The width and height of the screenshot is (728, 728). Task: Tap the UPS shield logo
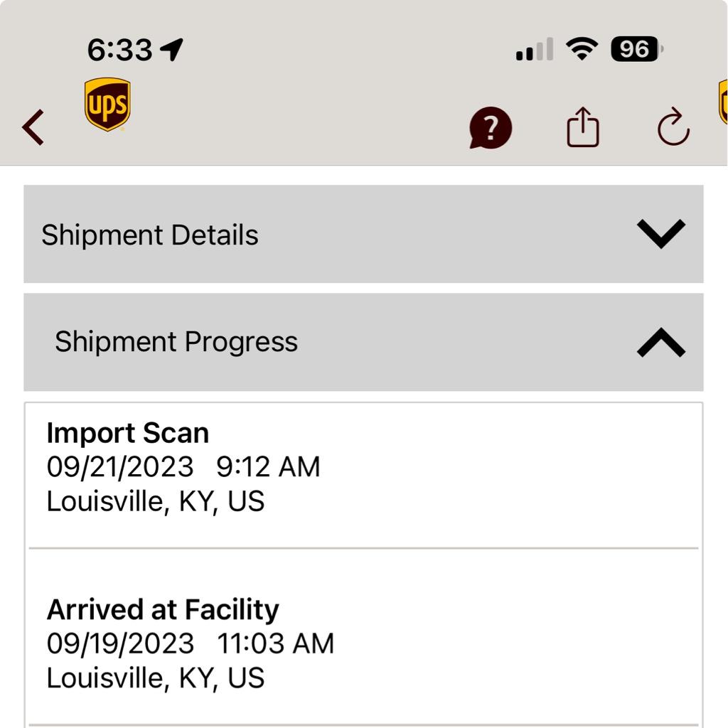[108, 105]
